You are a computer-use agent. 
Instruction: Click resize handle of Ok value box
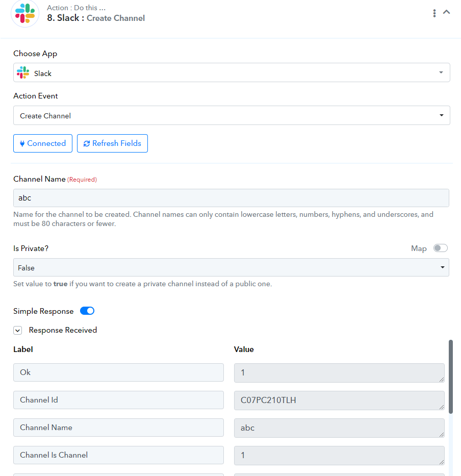click(442, 380)
